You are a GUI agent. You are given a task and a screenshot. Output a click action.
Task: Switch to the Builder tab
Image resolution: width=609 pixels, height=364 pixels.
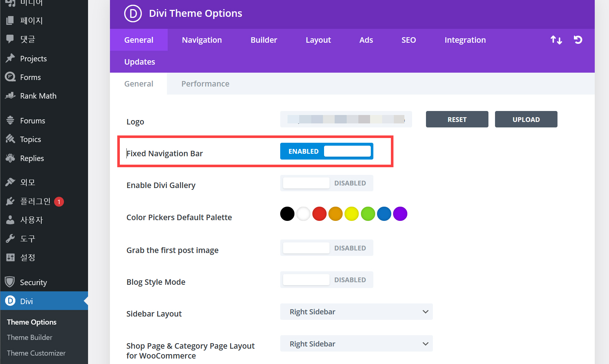coord(264,40)
